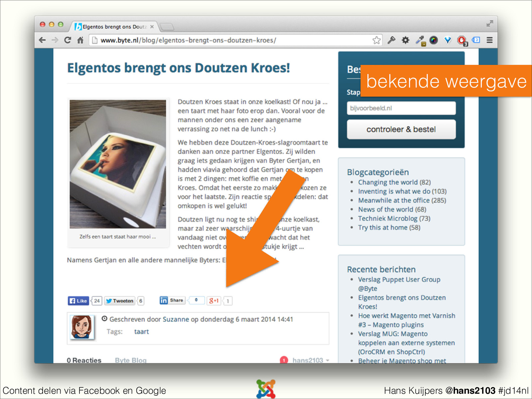Click the author link Suzanne
532x399 pixels.
click(176, 319)
